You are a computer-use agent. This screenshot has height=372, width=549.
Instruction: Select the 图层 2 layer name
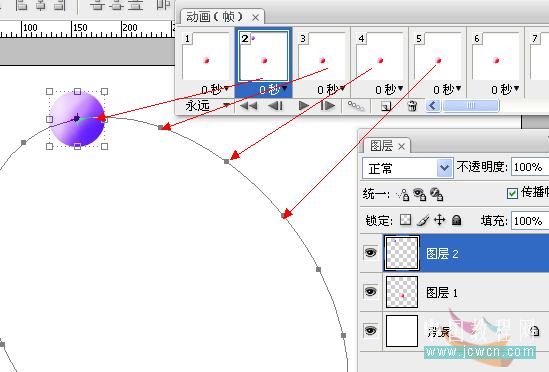[442, 254]
